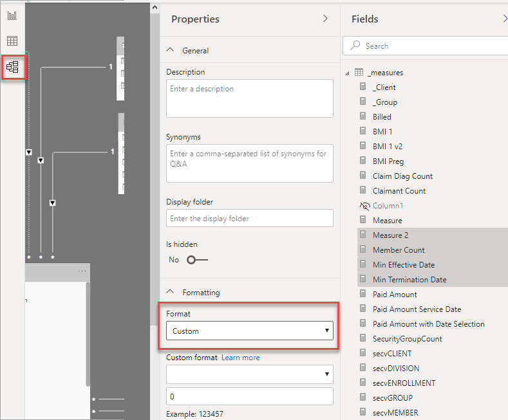Click the Fields Search box

(426, 46)
